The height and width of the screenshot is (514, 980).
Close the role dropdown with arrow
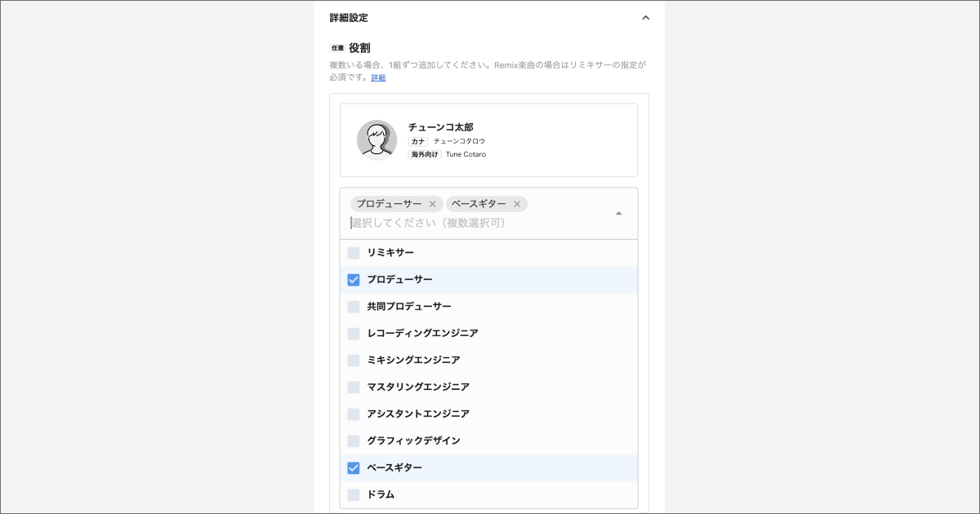(618, 213)
